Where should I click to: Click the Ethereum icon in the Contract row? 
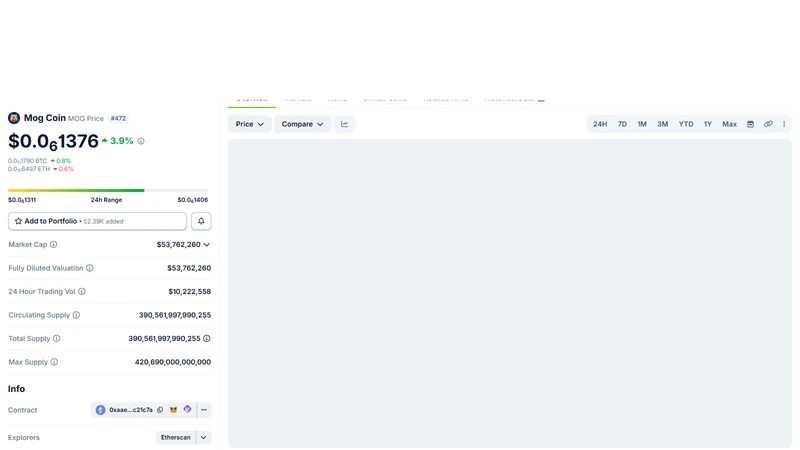pyautogui.click(x=101, y=410)
